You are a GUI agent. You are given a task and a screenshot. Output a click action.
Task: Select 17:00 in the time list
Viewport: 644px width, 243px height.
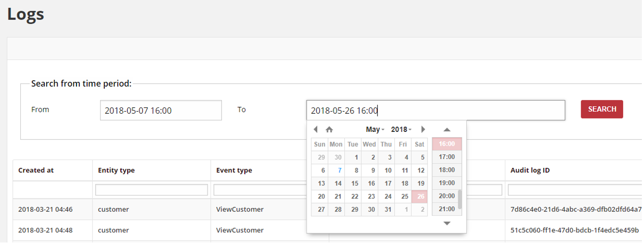point(447,157)
